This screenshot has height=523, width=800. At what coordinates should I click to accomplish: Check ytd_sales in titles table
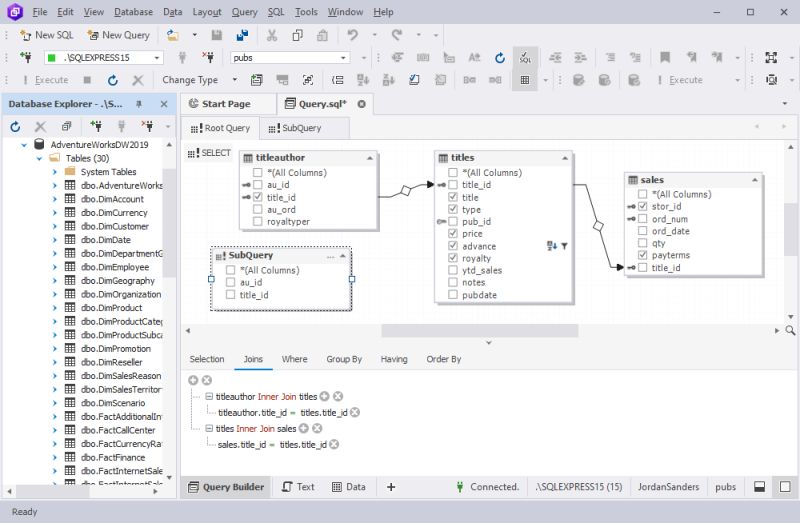[453, 270]
